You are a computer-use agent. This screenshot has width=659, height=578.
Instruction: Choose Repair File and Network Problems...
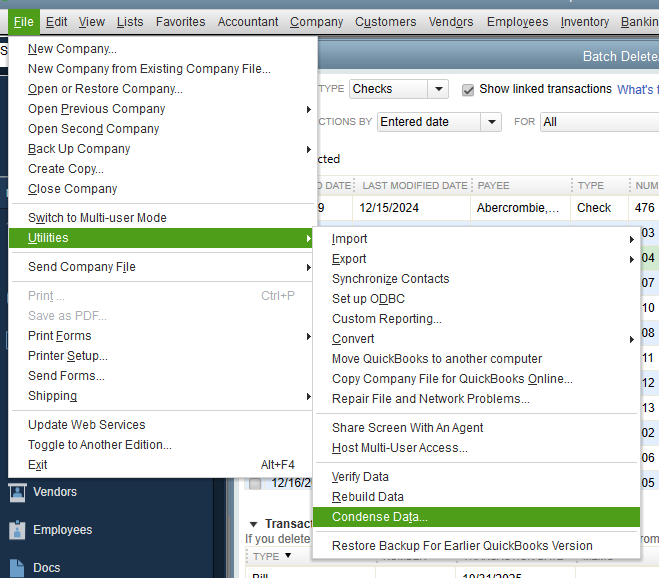tap(477, 399)
